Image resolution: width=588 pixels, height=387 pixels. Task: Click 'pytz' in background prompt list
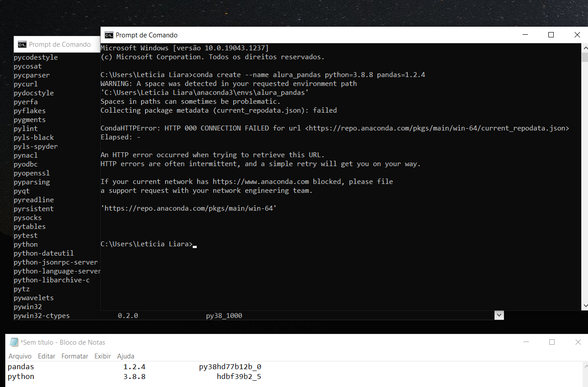point(22,289)
